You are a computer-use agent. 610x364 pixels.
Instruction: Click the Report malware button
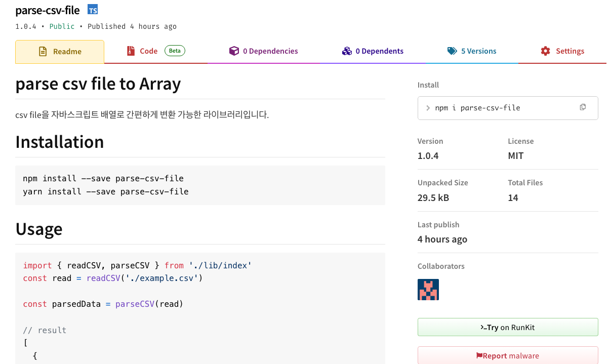tap(507, 355)
